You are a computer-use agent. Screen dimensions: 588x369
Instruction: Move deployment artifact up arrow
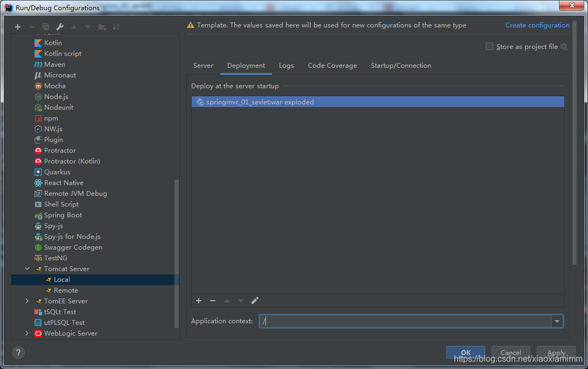coord(227,301)
